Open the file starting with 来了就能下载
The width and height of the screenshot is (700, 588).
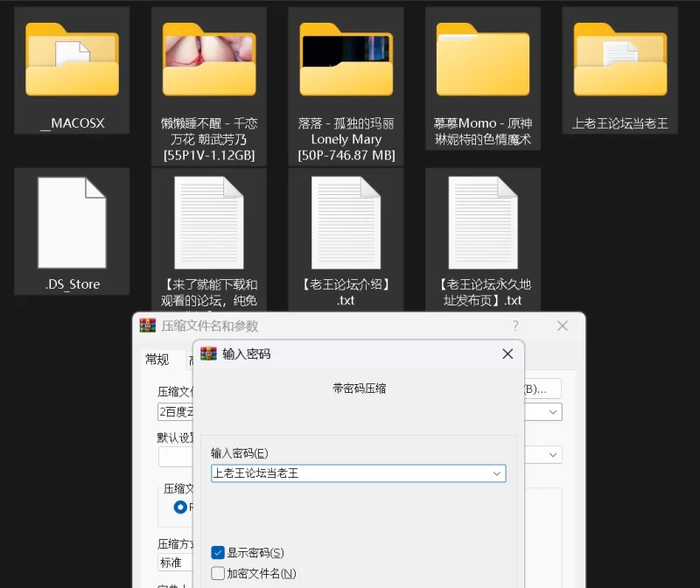click(x=209, y=223)
